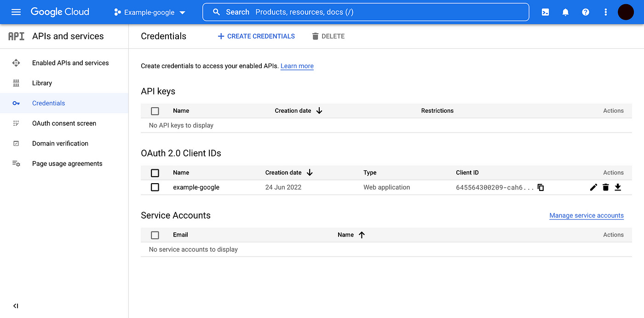Sort Service Accounts by Name arrow
The width and height of the screenshot is (644, 318).
pos(362,235)
